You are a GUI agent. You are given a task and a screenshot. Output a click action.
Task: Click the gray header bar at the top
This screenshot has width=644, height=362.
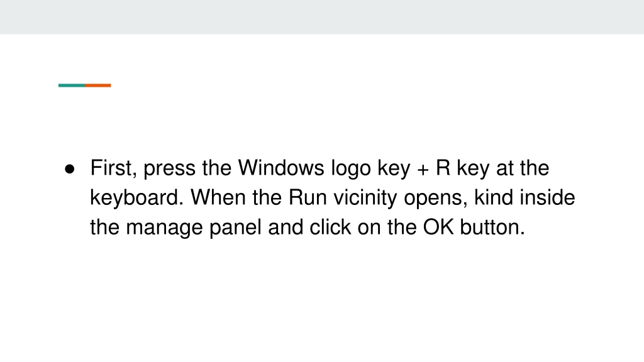click(322, 17)
